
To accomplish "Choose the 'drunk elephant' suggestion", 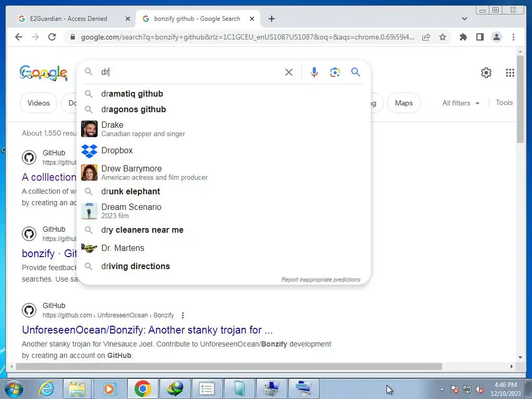I will tap(223, 191).
